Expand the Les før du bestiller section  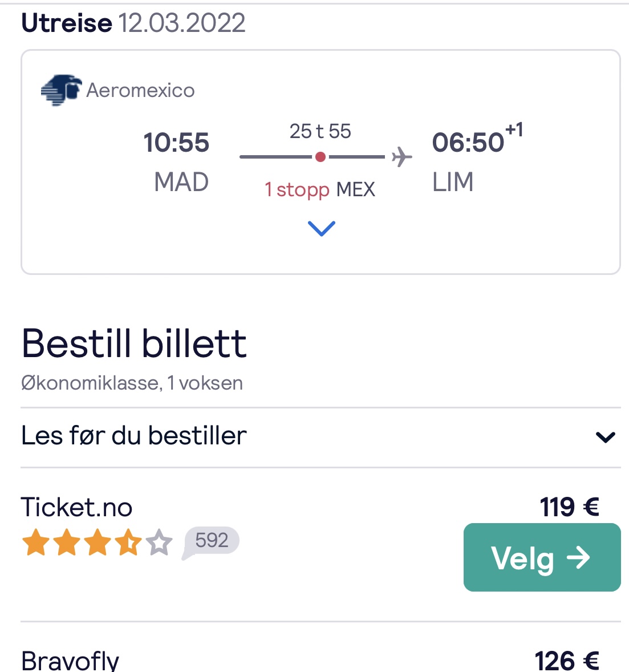pos(320,437)
